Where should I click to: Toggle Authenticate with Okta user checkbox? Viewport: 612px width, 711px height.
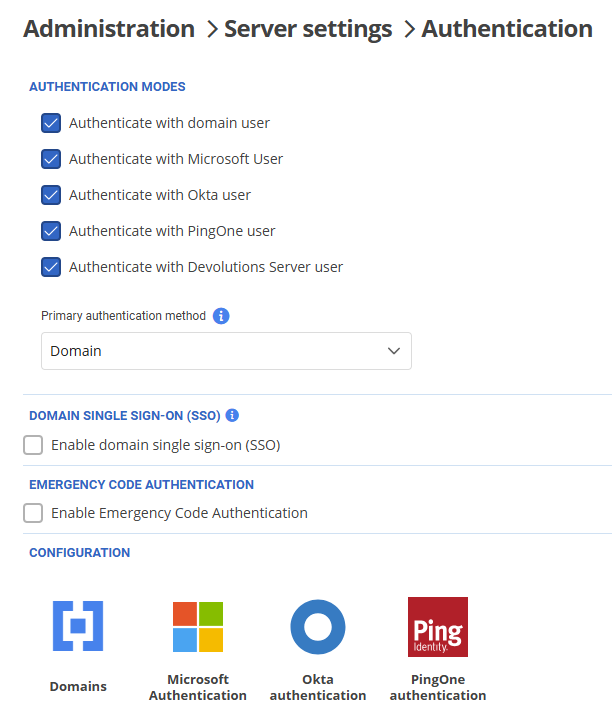tap(52, 195)
